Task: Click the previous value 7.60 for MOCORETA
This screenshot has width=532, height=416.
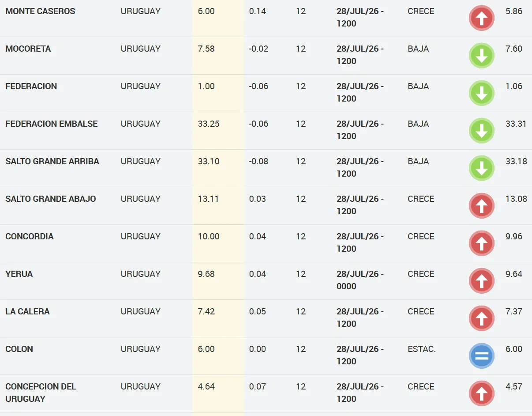Action: (514, 49)
